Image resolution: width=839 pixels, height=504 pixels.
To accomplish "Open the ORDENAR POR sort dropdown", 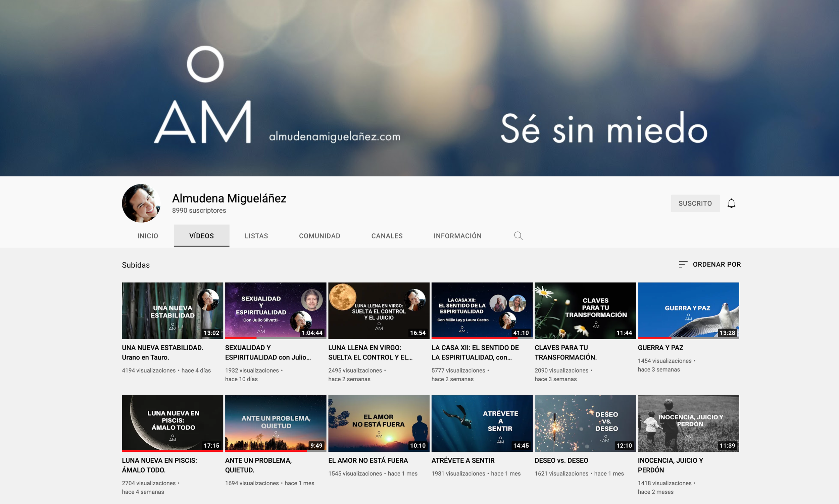I will (x=709, y=264).
